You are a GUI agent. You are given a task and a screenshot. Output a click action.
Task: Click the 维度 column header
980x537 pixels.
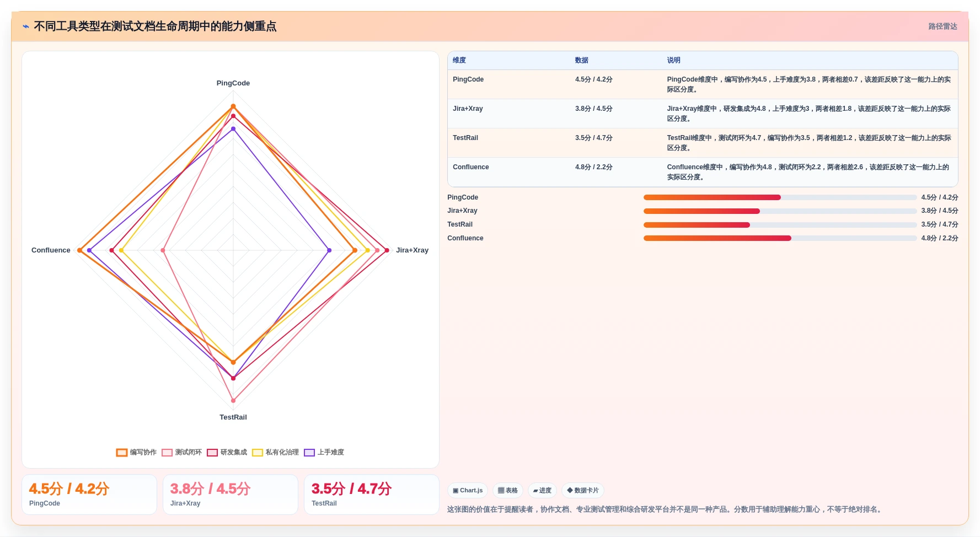click(x=459, y=60)
